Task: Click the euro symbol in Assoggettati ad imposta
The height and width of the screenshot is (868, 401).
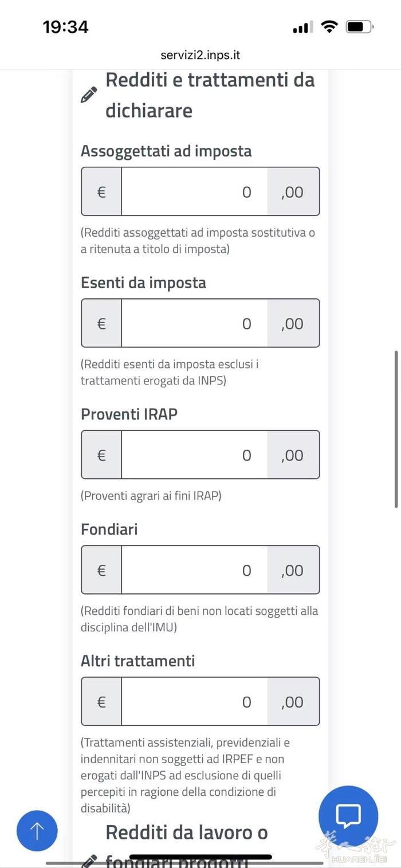Action: (101, 192)
